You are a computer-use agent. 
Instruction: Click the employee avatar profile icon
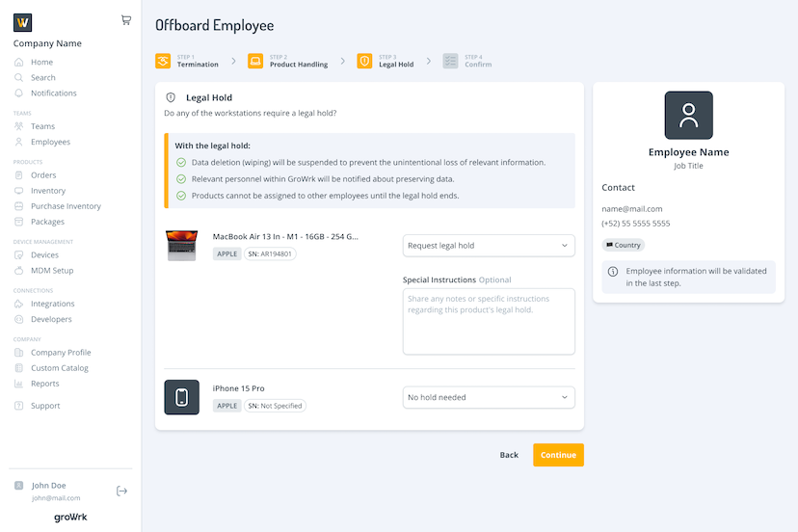point(688,116)
